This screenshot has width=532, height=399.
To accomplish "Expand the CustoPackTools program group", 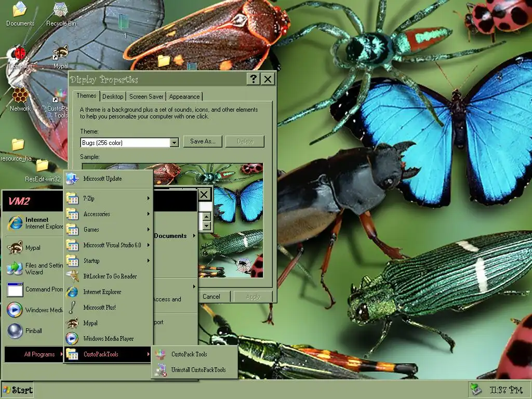I will point(108,354).
